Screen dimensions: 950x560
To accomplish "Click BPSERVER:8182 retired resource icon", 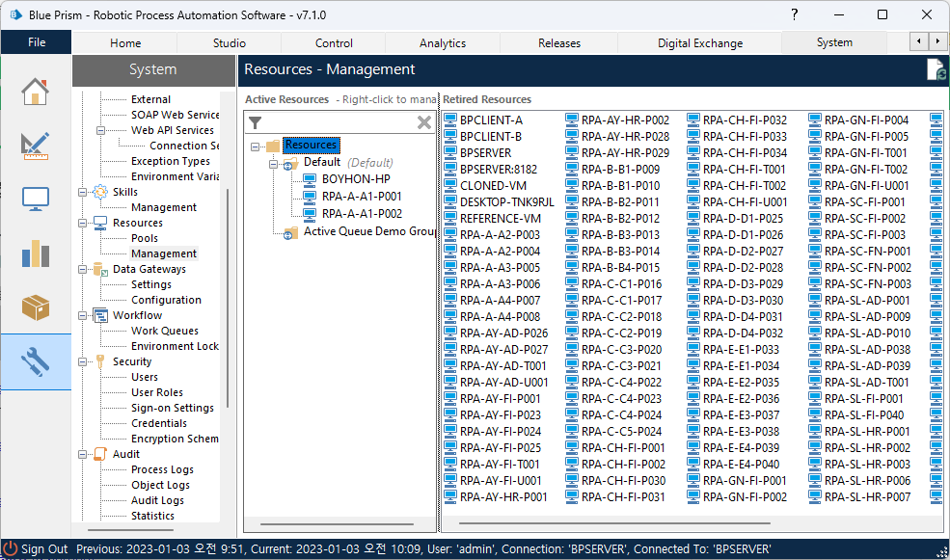I will click(450, 169).
